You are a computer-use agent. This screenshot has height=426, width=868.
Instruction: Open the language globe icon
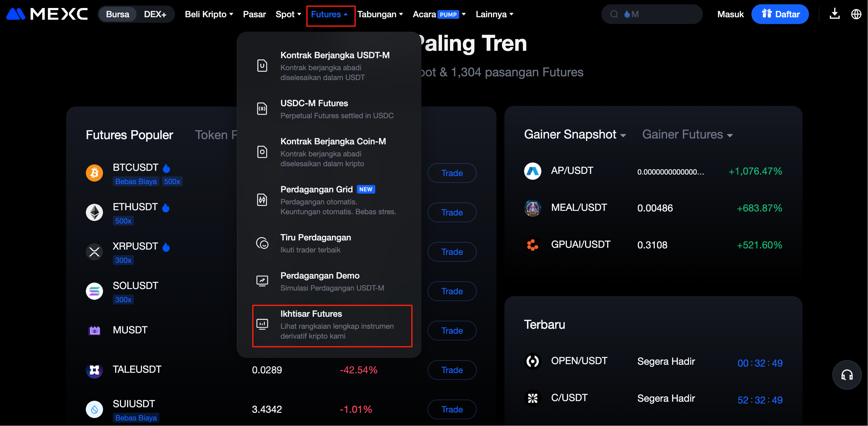856,14
